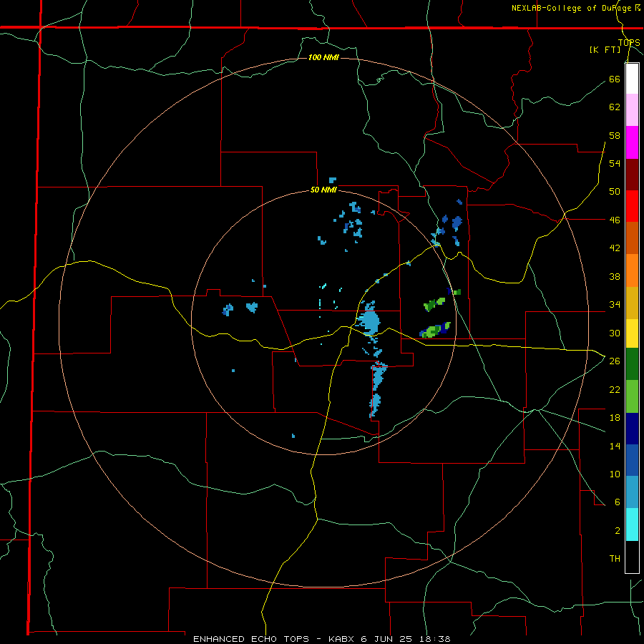Click the '66' legend value
This screenshot has width=644, height=644.
coord(615,79)
